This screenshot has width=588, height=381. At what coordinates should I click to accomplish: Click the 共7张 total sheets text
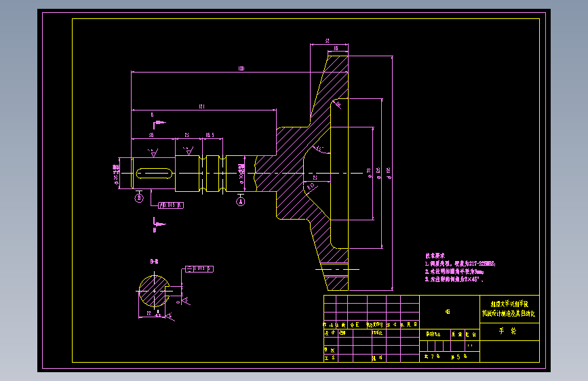tap(432, 357)
